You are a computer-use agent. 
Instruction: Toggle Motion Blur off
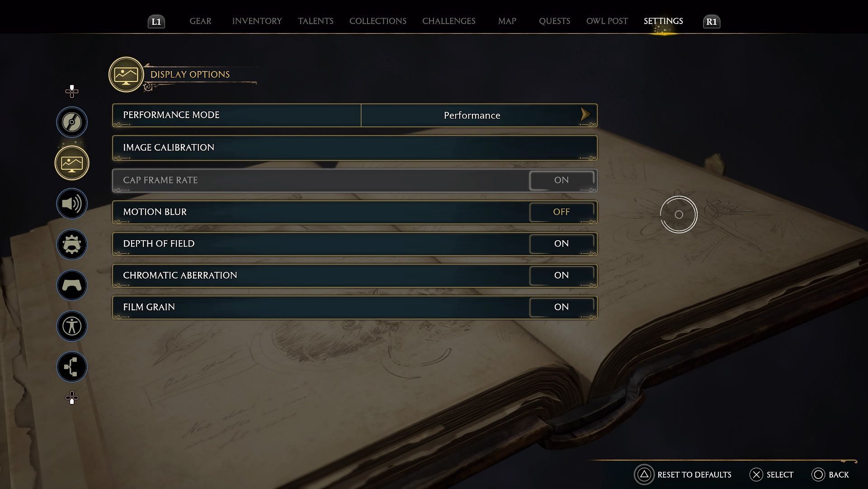pyautogui.click(x=561, y=212)
